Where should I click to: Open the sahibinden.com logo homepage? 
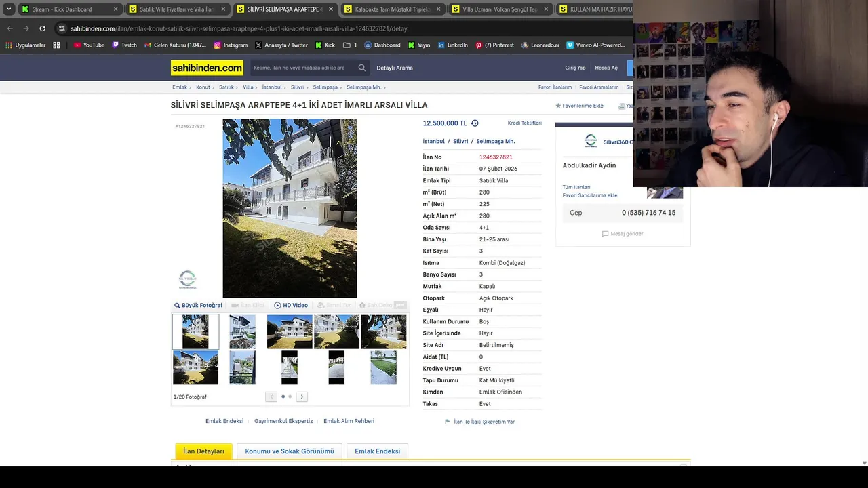click(207, 68)
